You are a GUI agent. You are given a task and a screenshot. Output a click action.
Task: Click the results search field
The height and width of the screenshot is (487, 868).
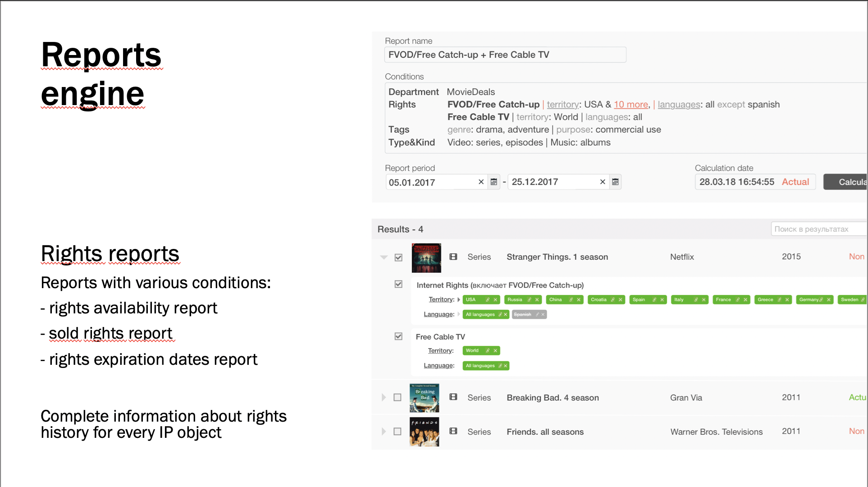coord(818,229)
